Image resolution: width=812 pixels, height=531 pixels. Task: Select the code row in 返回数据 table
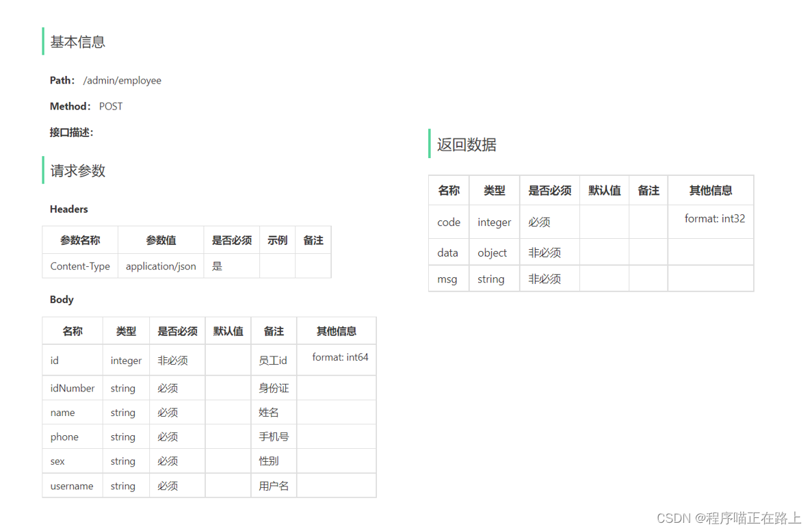[448, 222]
